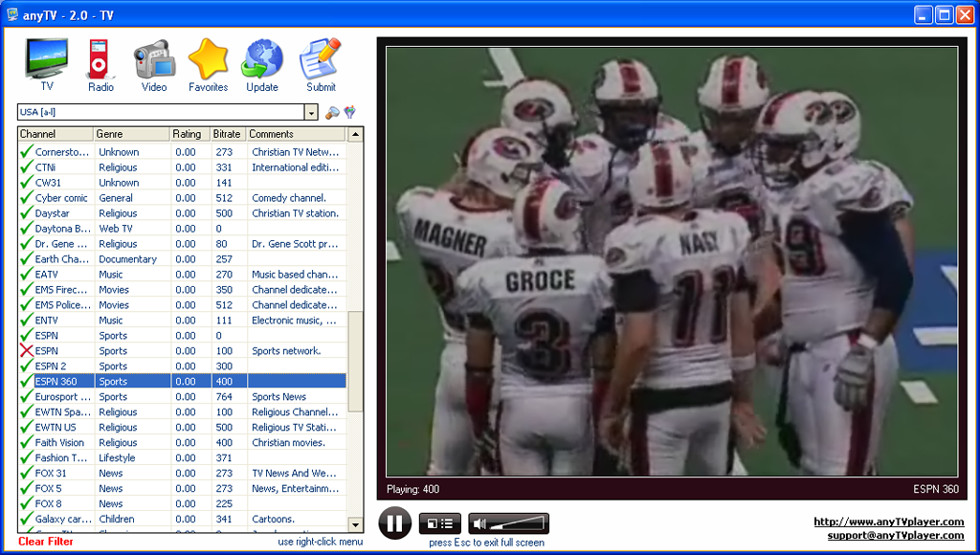Toggle the channel list view button
This screenshot has width=980, height=555.
point(439,523)
